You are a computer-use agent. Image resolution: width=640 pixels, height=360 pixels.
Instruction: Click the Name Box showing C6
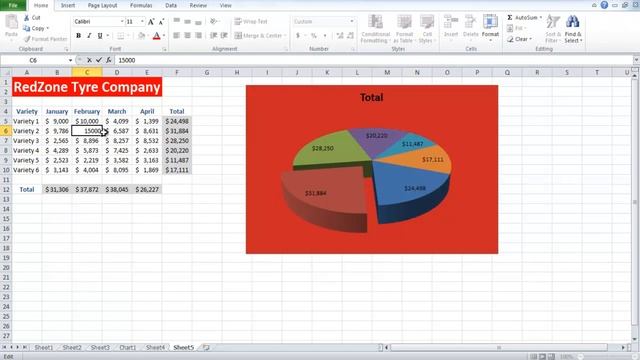pos(33,60)
